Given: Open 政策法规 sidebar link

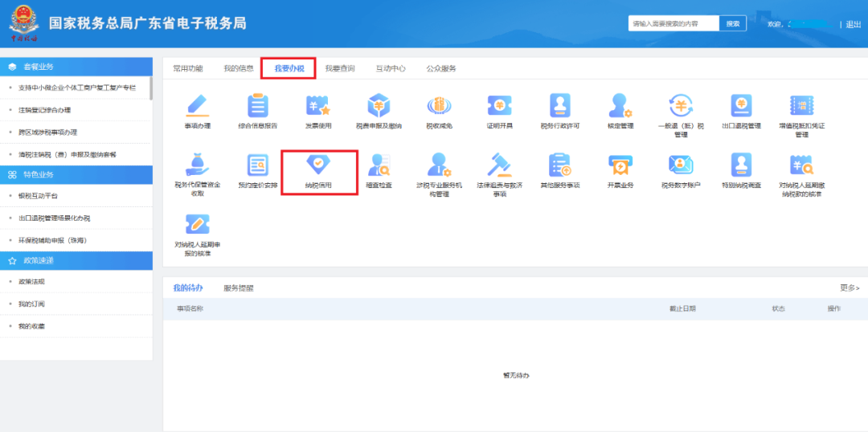Looking at the screenshot, I should pos(31,282).
